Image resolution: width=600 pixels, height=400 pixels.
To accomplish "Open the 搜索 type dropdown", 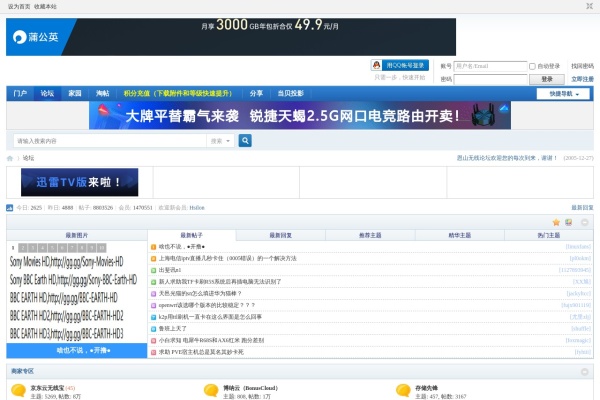I will (221, 141).
